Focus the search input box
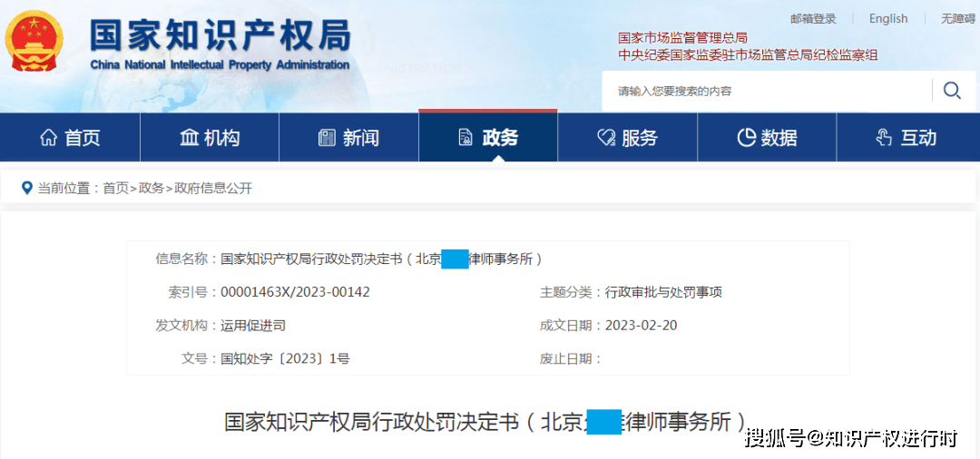The image size is (980, 459). click(x=767, y=91)
